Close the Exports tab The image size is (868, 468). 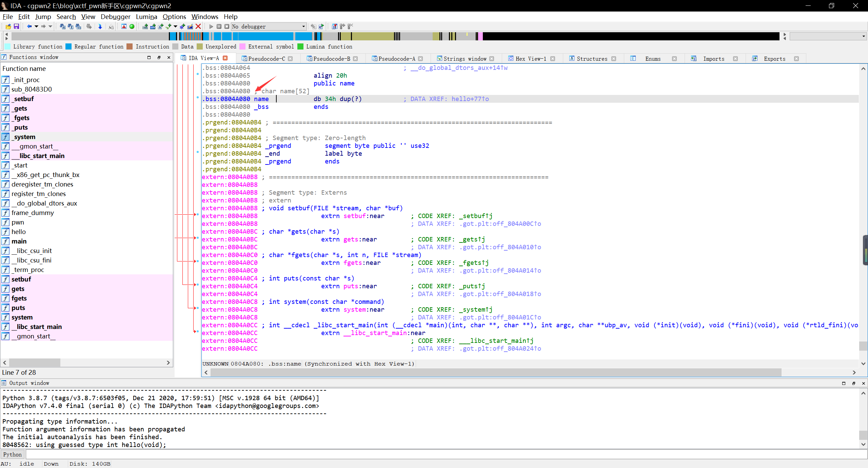tap(796, 59)
